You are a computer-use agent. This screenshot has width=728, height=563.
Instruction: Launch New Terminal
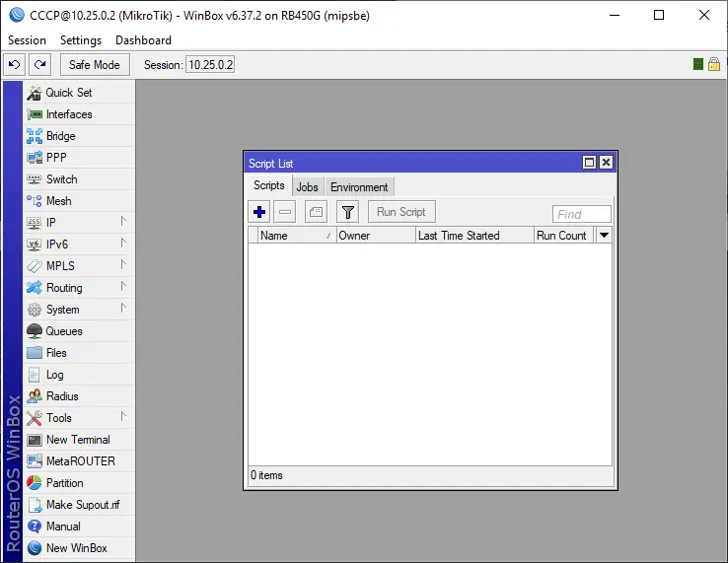79,440
